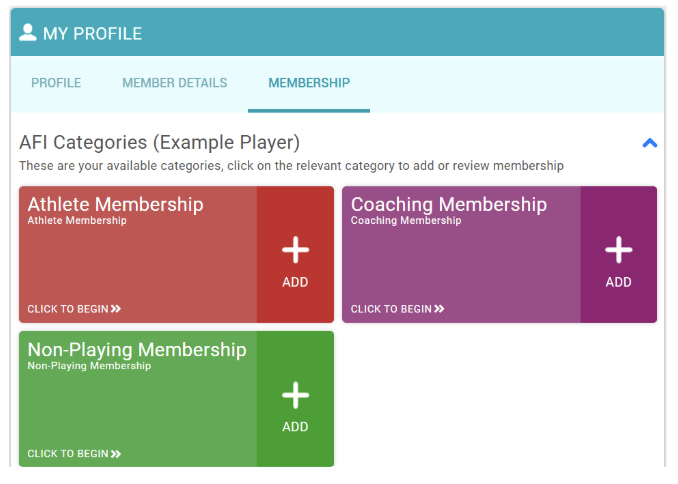The width and height of the screenshot is (678, 484).
Task: Click 'Click to Begin' on Non-Playing Membership
Action: point(68,454)
